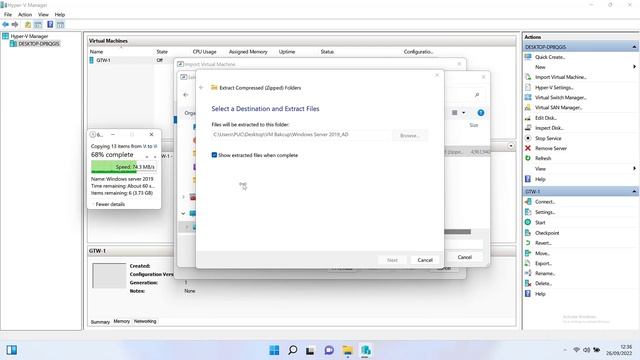Click the Connect icon under GTW-1
This screenshot has height=360, width=640.
[528, 202]
